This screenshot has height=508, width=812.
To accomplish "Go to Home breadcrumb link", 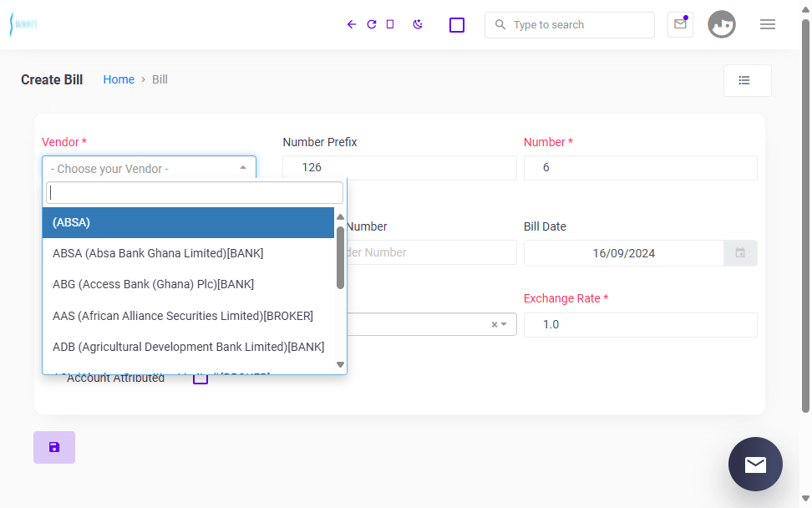I will pyautogui.click(x=119, y=79).
